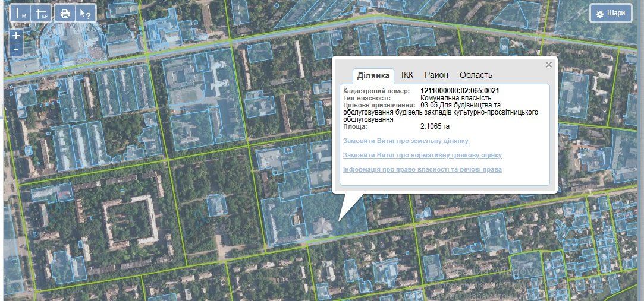Screen dimensions: 644x301
Task: Close the parcel info popup
Action: pos(549,65)
